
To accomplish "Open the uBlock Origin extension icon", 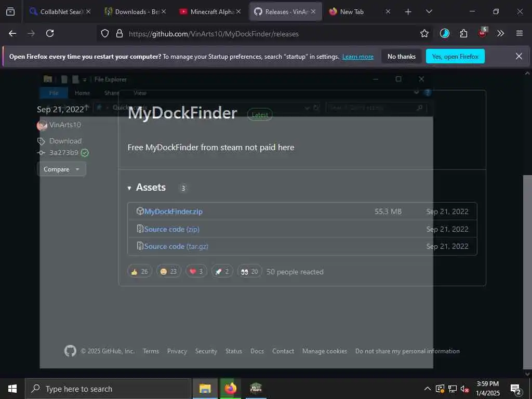I will (482, 33).
